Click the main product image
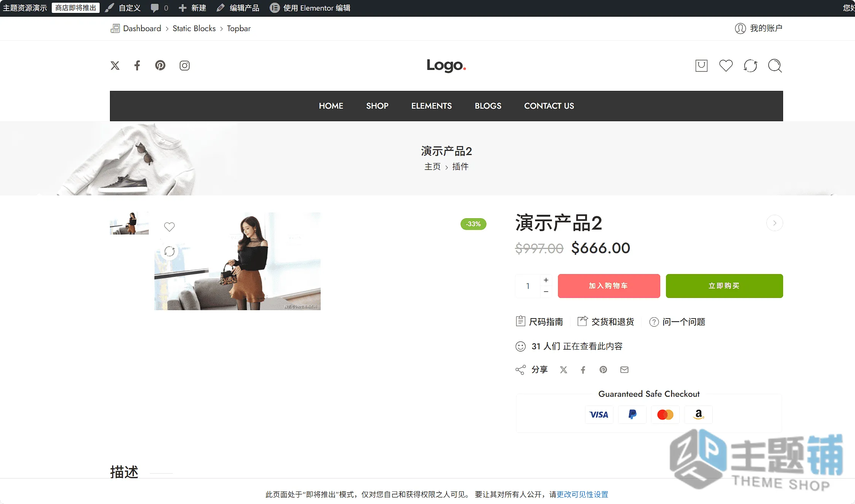This screenshot has width=855, height=504. coord(237,261)
